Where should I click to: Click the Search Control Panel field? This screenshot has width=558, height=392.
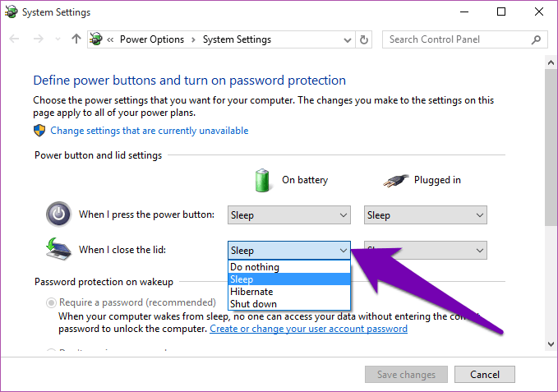point(455,39)
